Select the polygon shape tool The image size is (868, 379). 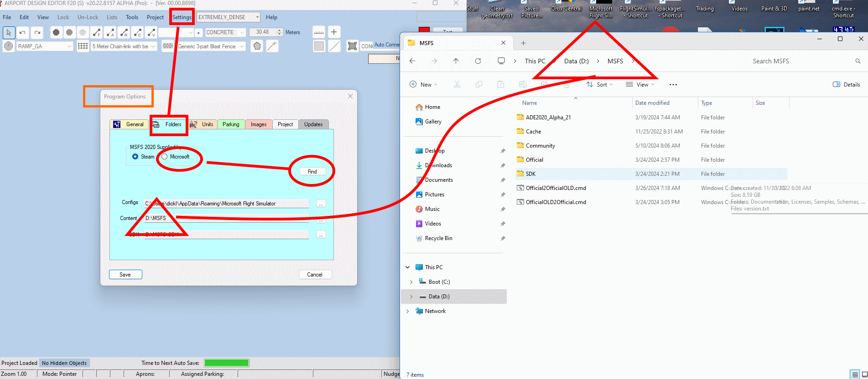click(257, 46)
